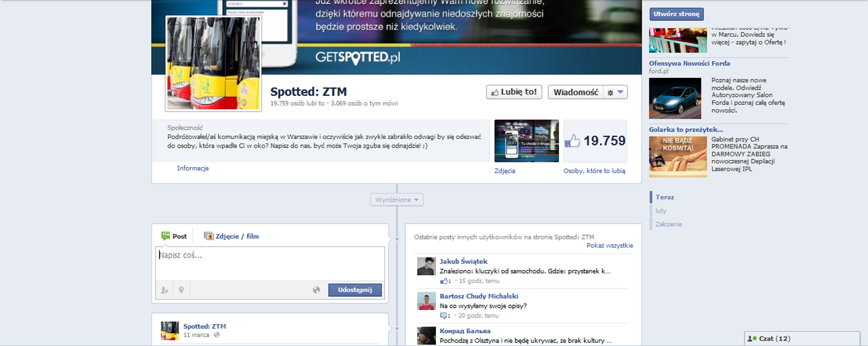This screenshot has width=868, height=346.
Task: Click like icon under Jakub Świątek's post
Action: tap(443, 281)
